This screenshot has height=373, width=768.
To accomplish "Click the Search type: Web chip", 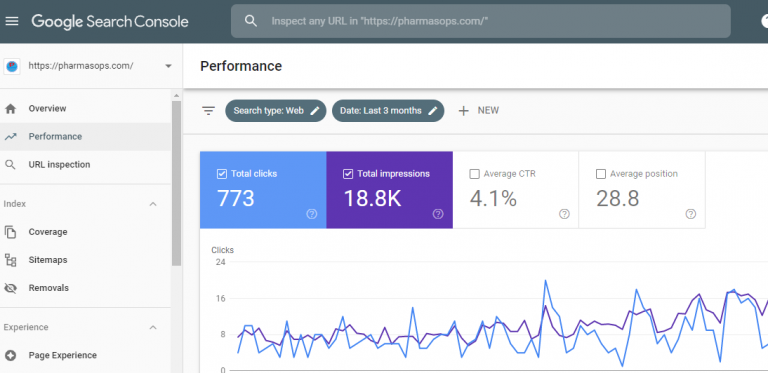I will (x=276, y=111).
